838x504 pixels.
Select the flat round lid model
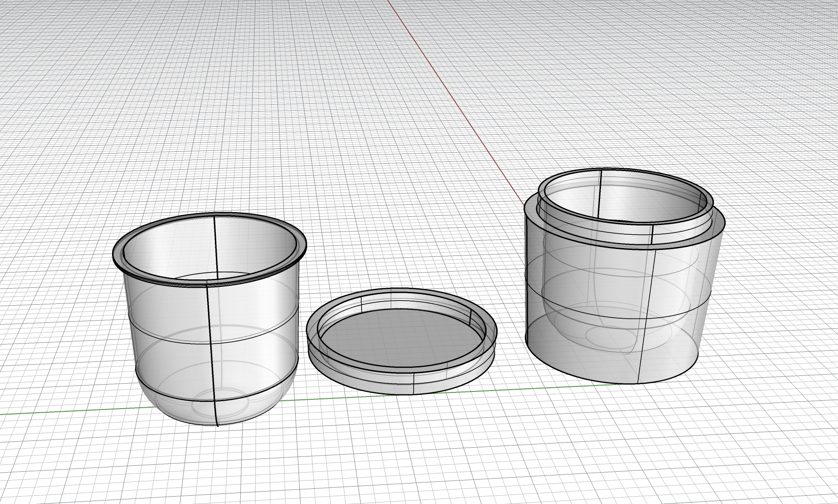pyautogui.click(x=402, y=341)
